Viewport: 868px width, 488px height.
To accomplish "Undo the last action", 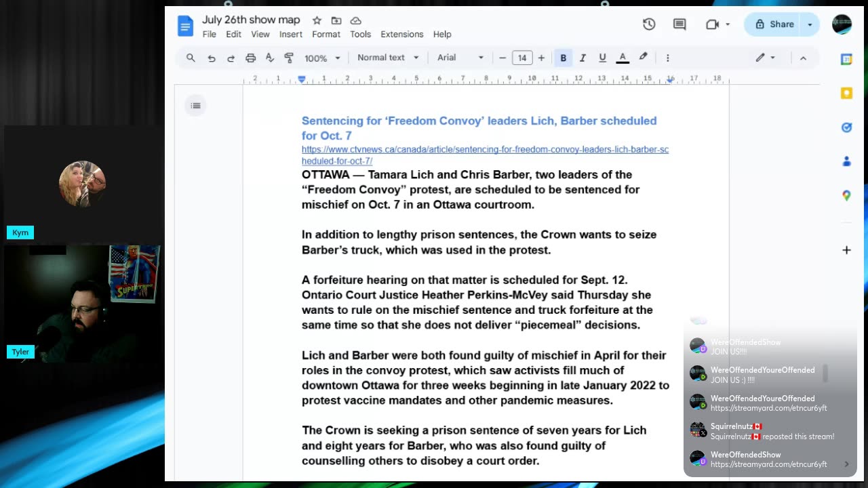I will click(212, 58).
